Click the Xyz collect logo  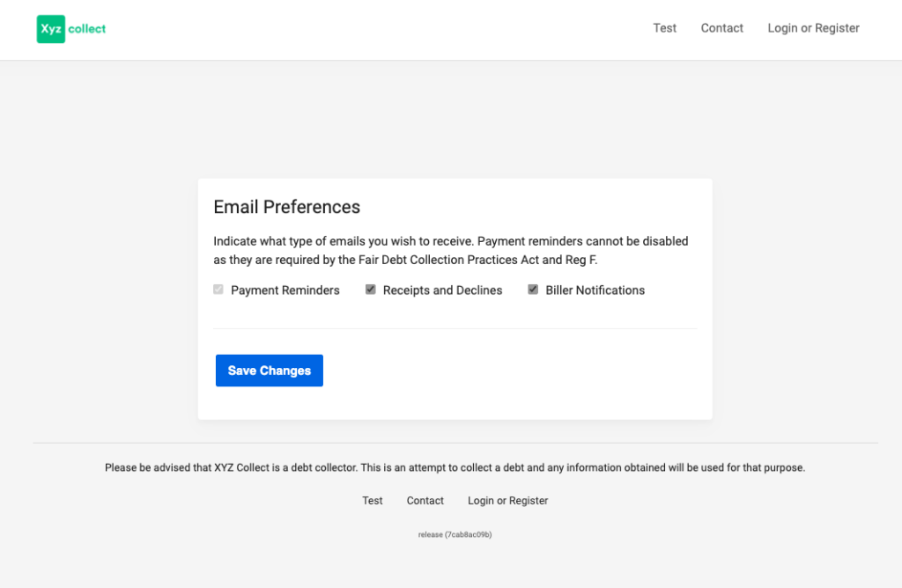click(71, 29)
